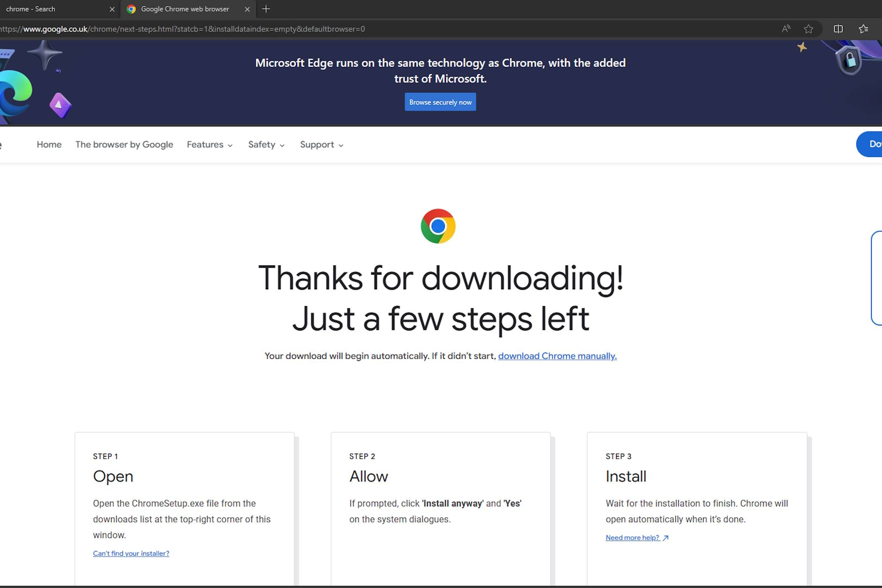
Task: Expand the Safety dropdown menu
Action: pyautogui.click(x=266, y=144)
